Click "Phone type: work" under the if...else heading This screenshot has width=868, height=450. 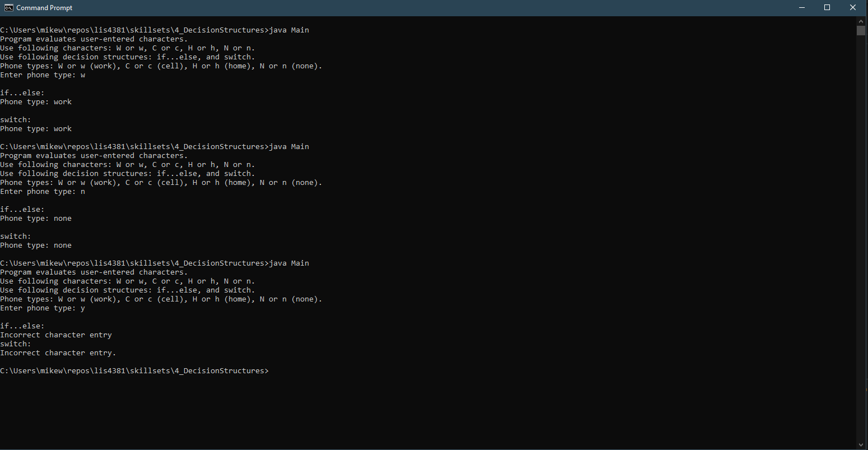tap(36, 102)
